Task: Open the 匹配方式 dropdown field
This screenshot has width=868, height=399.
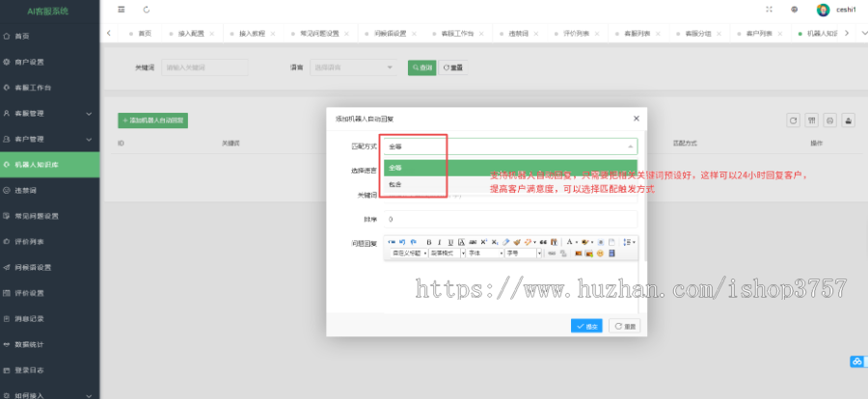Action: [x=510, y=146]
